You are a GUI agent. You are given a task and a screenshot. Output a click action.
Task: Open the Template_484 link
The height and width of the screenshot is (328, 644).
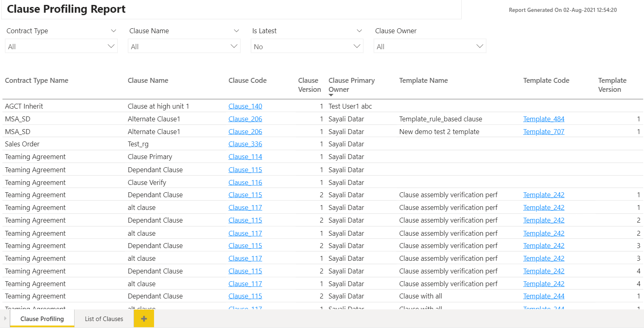pos(544,119)
